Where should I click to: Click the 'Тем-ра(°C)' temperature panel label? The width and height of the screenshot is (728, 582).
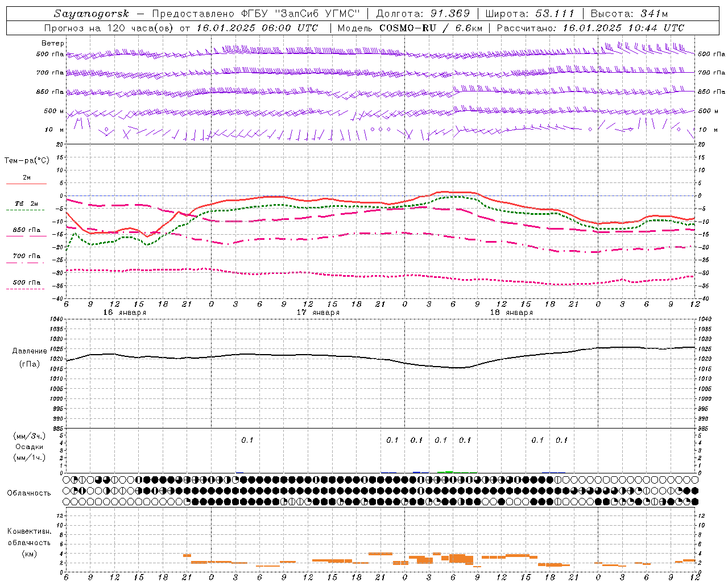[x=27, y=160]
